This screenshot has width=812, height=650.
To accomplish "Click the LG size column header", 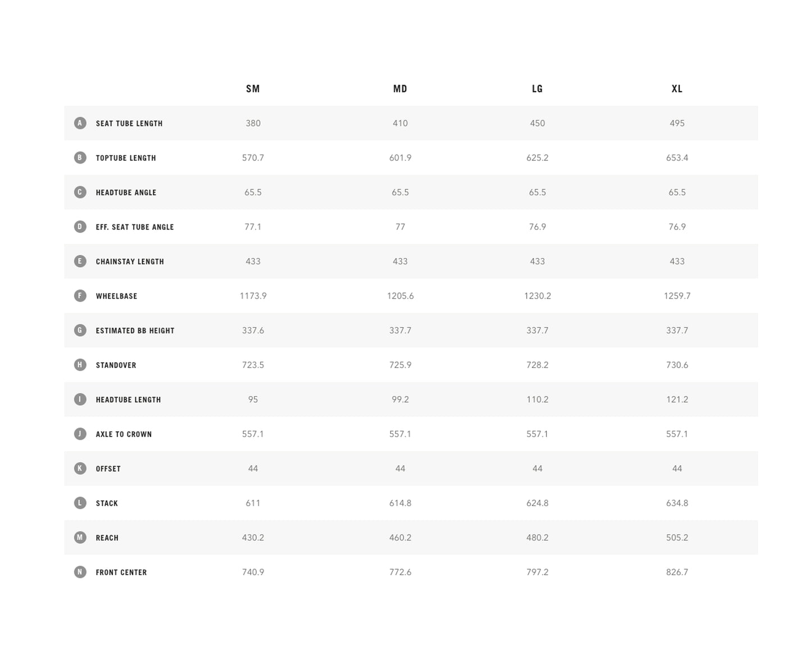I will point(537,89).
